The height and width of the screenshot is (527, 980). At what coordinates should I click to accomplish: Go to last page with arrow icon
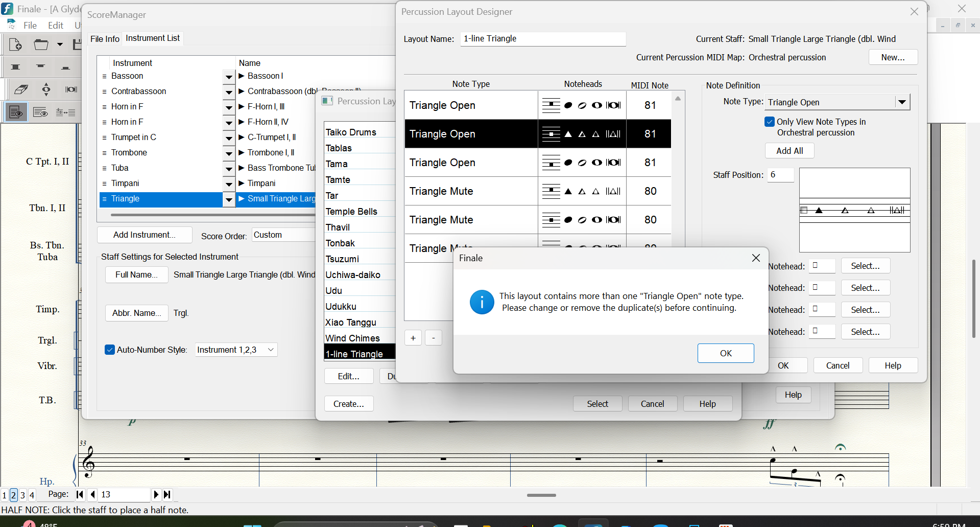(x=167, y=494)
